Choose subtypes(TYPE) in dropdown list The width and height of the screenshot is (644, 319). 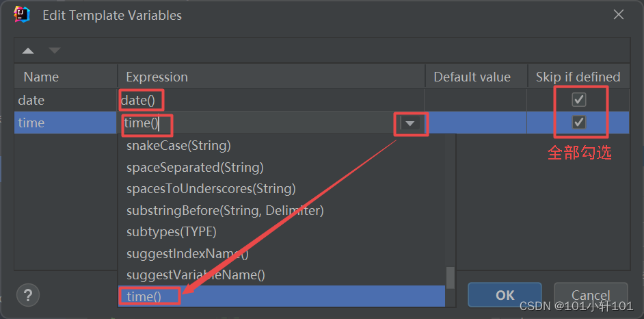tap(172, 231)
